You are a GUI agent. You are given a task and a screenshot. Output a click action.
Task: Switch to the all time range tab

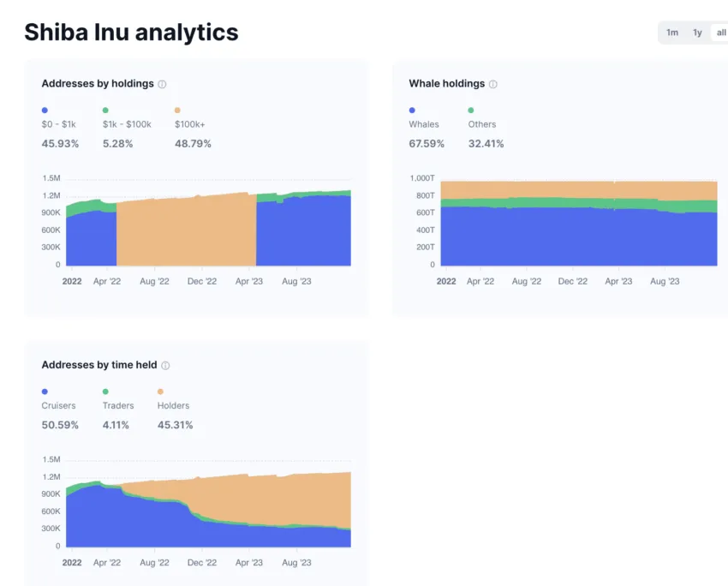[x=720, y=33]
